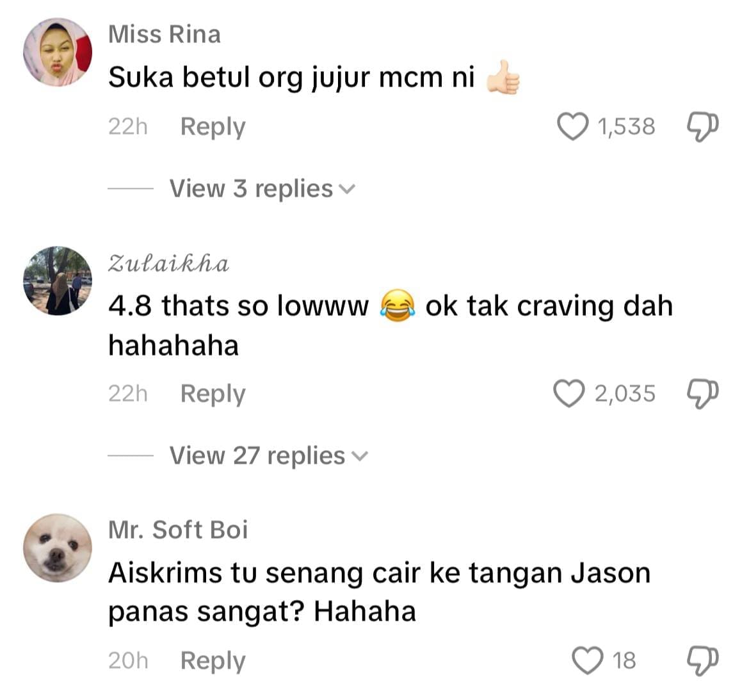
Task: Open Miss Rina's profile picture
Action: 58,53
